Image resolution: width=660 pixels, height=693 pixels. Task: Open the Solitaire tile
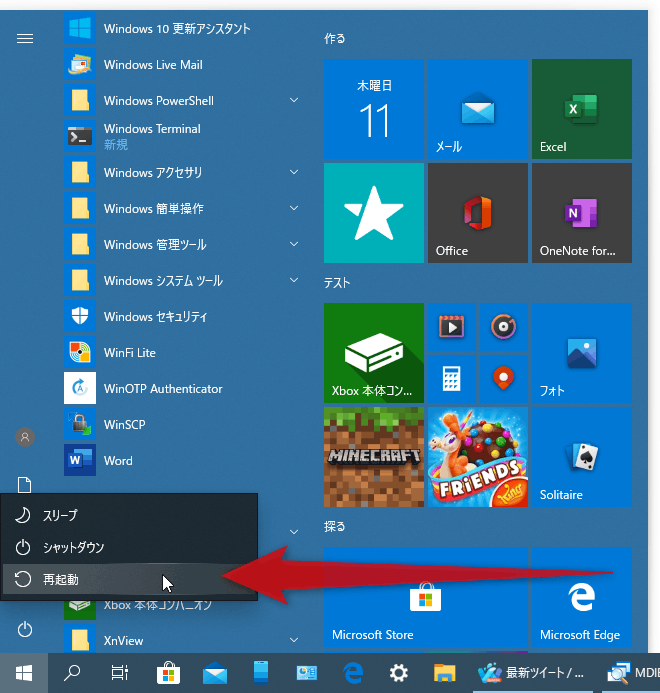(582, 457)
